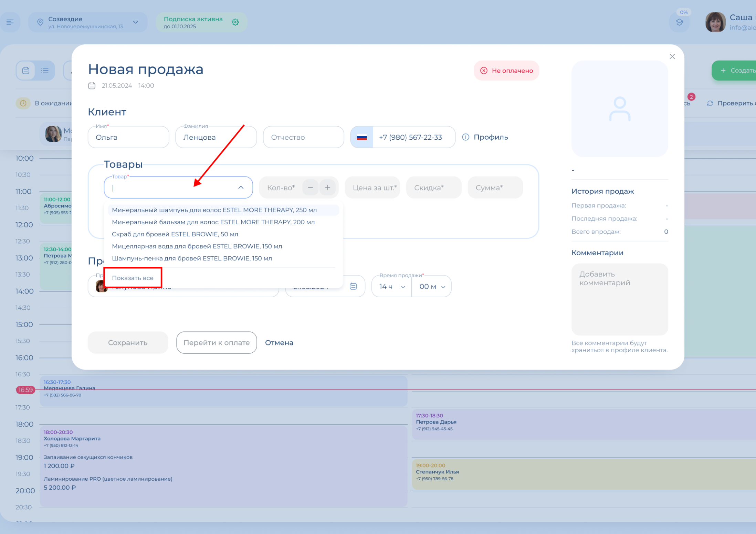Click the Перейти к оплате button

coord(217,342)
